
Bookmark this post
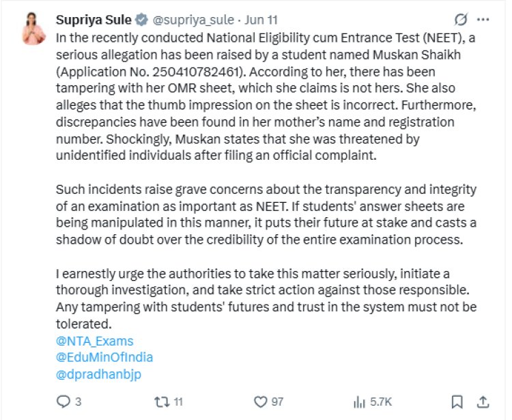tap(458, 401)
